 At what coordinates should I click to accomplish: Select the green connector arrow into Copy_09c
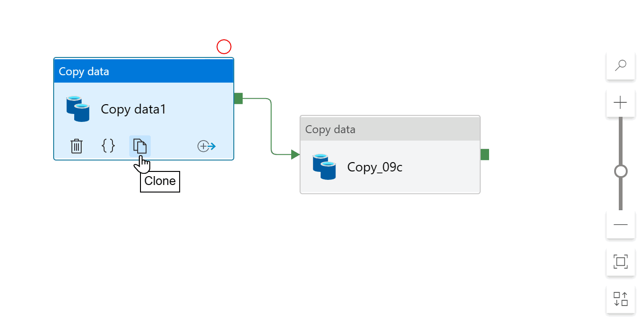295,155
